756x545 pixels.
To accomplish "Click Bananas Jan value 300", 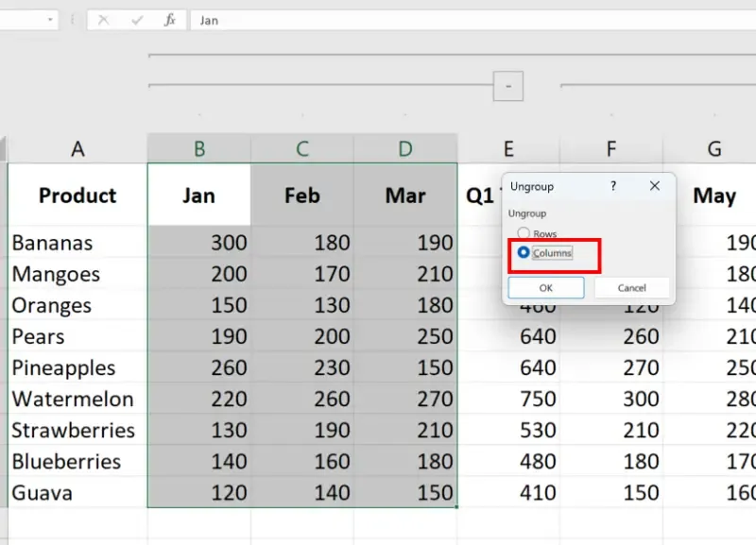I will point(199,242).
